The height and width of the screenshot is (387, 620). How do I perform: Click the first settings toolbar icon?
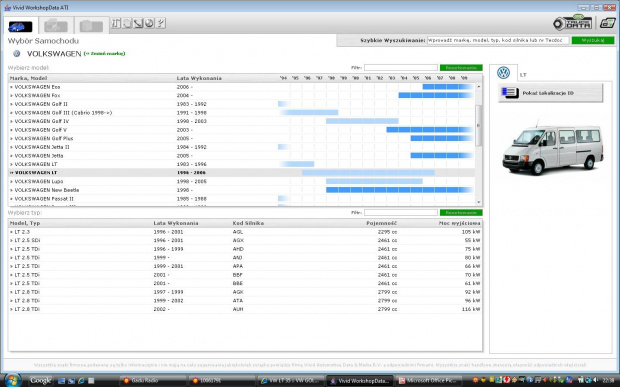pos(115,23)
